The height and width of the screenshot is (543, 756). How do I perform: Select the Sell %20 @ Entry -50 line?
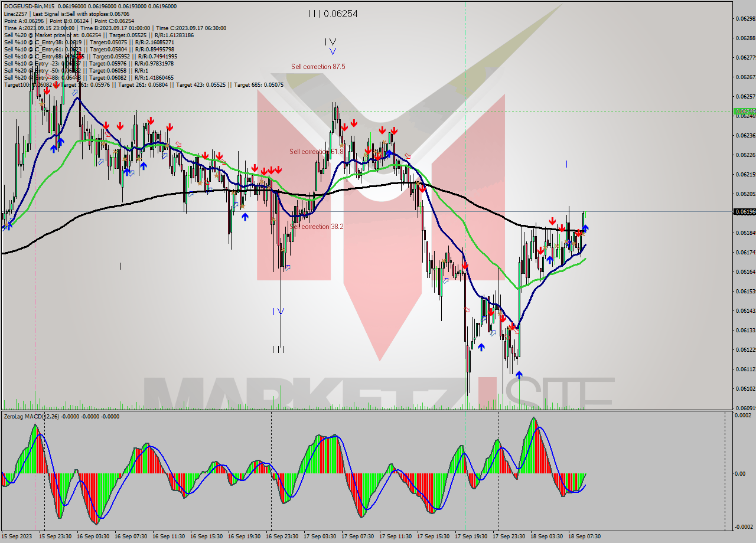[76, 70]
